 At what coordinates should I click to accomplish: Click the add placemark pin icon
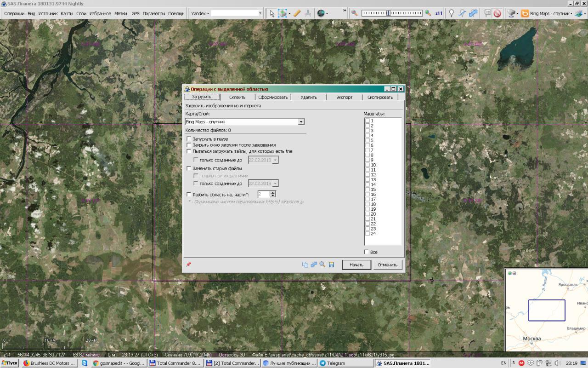point(451,13)
